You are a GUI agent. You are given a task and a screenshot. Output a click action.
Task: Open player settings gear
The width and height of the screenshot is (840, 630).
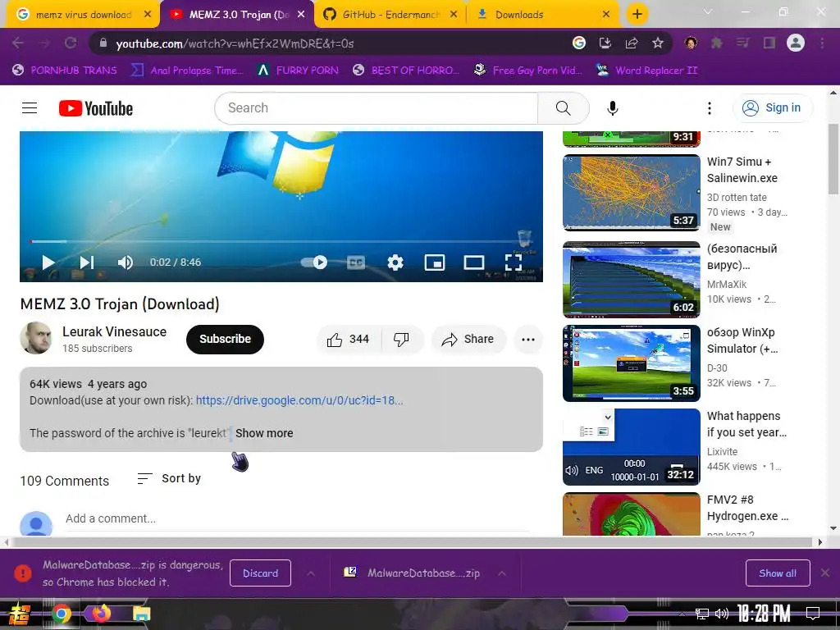tap(395, 262)
